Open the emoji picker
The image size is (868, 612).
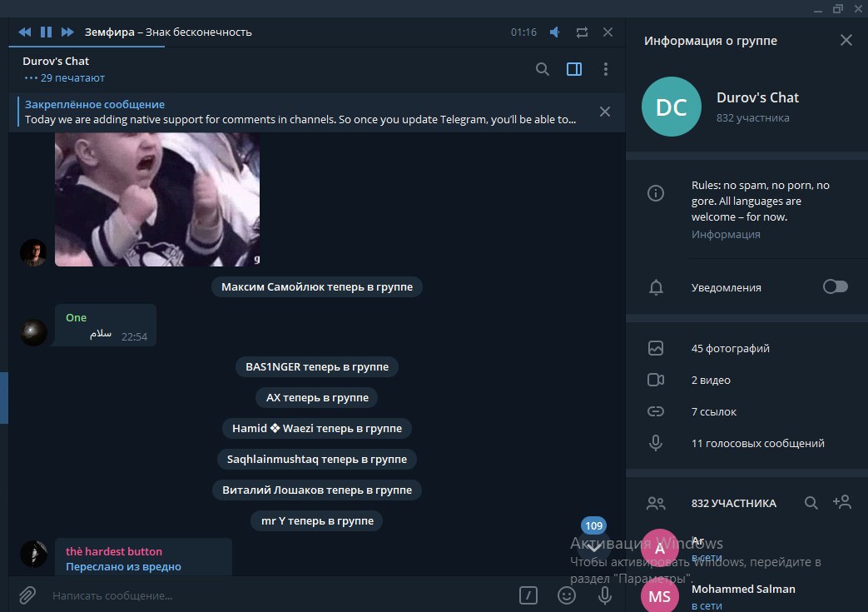pyautogui.click(x=566, y=595)
